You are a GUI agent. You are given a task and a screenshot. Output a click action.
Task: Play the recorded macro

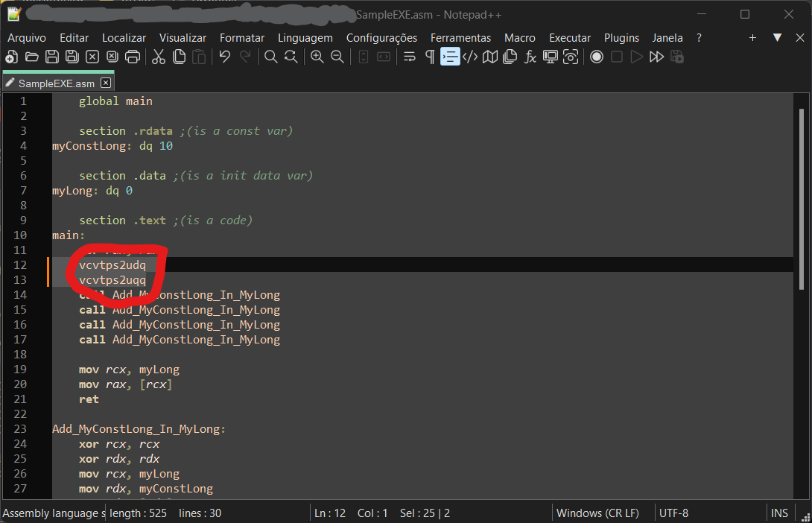(638, 57)
